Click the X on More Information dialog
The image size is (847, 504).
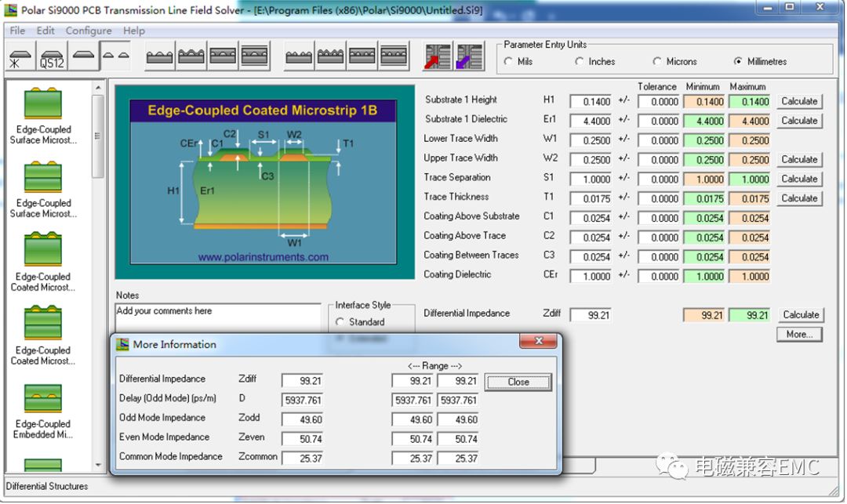[x=539, y=341]
